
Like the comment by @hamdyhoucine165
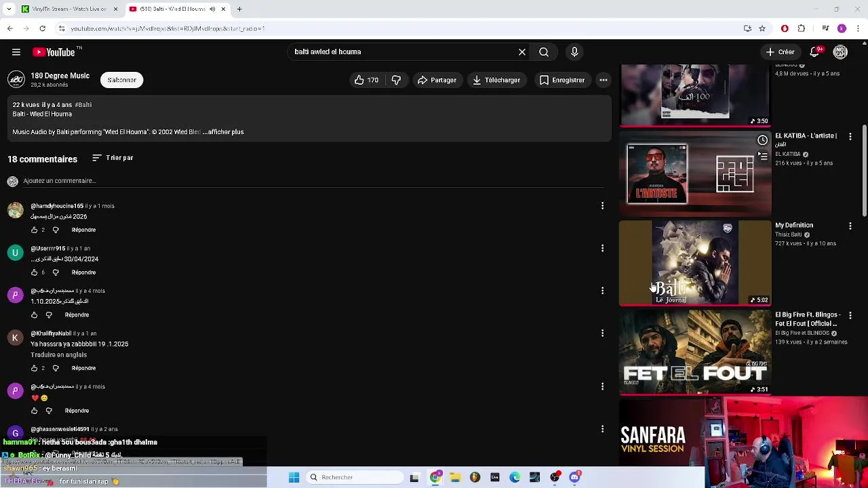34,230
